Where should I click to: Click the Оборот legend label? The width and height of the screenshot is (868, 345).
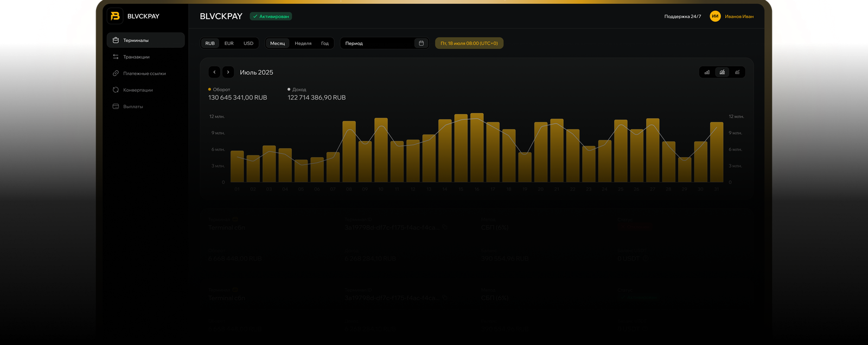coord(221,90)
